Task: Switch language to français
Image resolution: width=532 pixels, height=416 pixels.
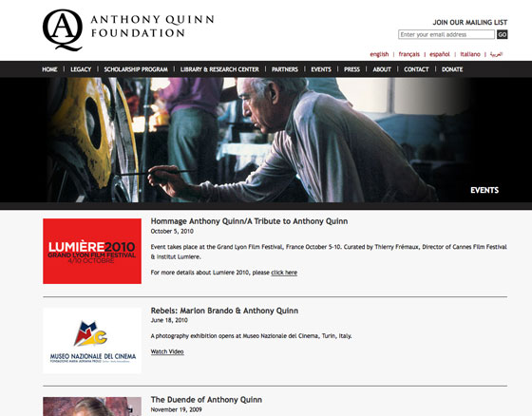Action: click(x=409, y=54)
